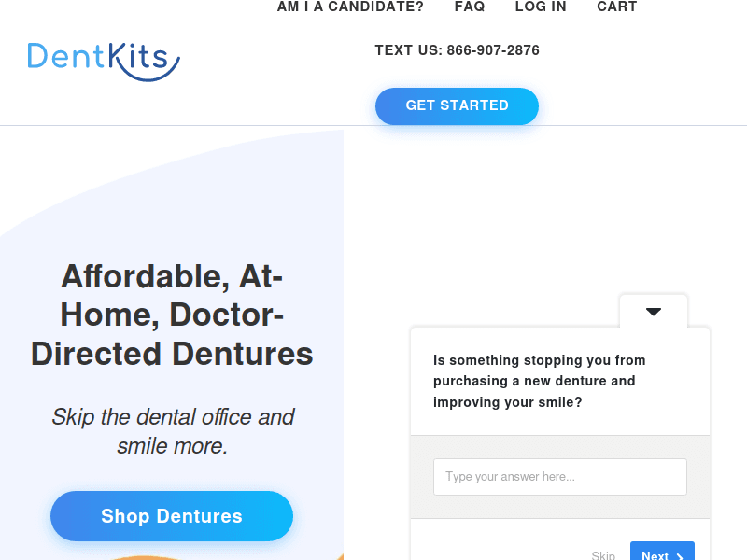The height and width of the screenshot is (560, 747).
Task: Open the CART page
Action: [x=617, y=7]
